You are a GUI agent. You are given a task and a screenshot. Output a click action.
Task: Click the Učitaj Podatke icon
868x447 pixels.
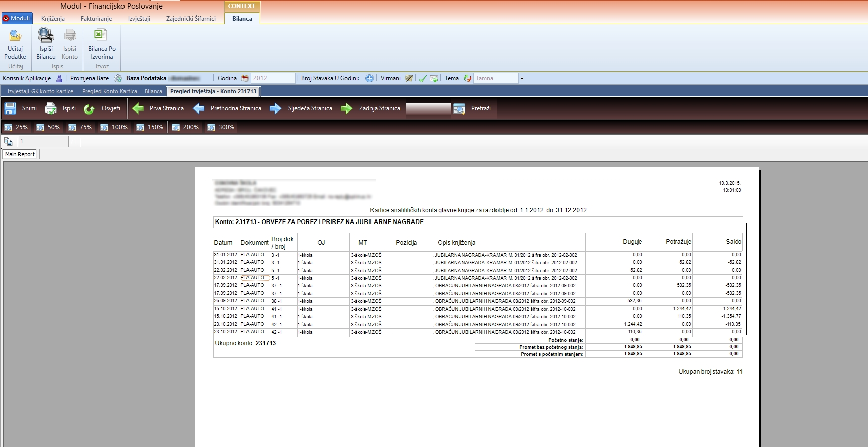coord(15,35)
